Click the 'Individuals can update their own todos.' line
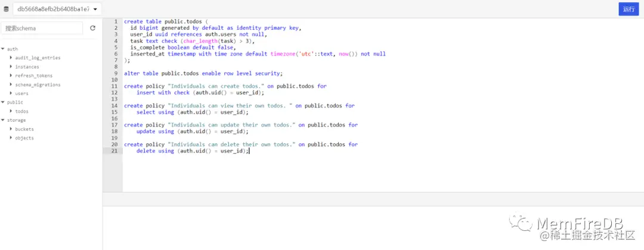This screenshot has height=250, width=644. click(241, 125)
